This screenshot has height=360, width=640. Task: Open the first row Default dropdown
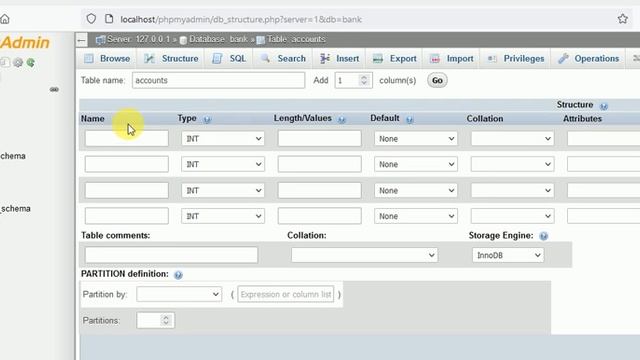point(416,139)
